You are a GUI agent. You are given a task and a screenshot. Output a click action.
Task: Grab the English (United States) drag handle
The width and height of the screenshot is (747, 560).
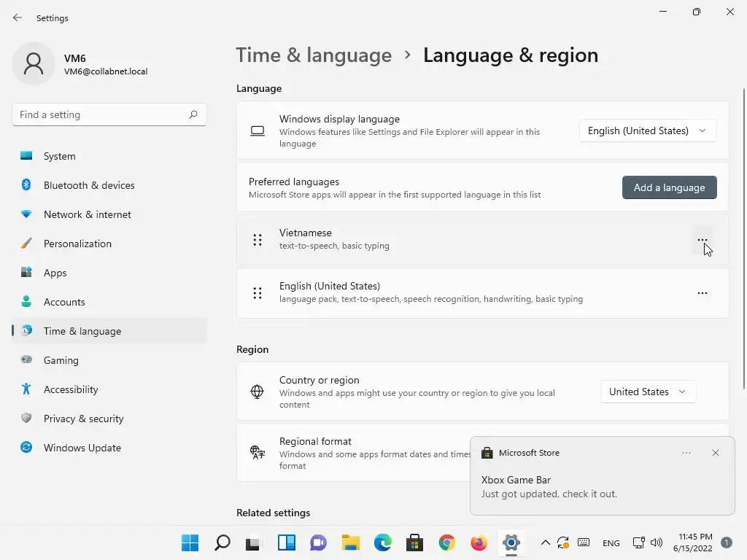(x=258, y=293)
